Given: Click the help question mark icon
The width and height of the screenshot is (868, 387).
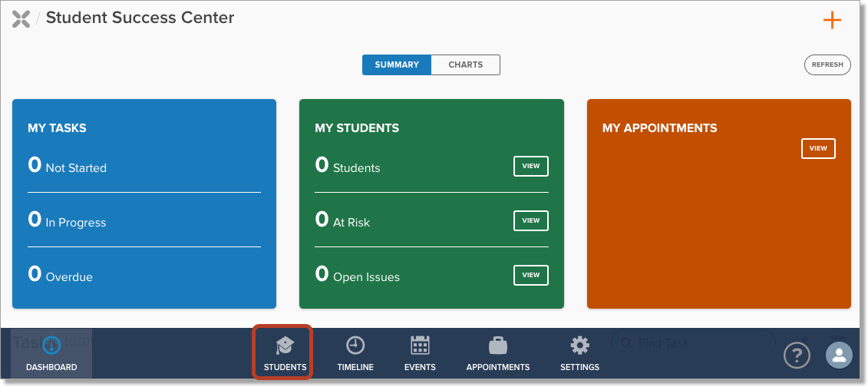Looking at the screenshot, I should tap(797, 356).
